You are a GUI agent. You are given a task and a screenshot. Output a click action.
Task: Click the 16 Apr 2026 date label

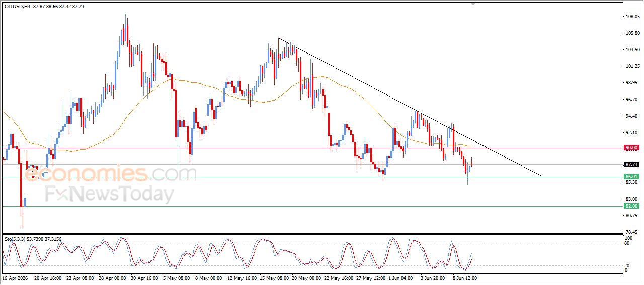16,277
